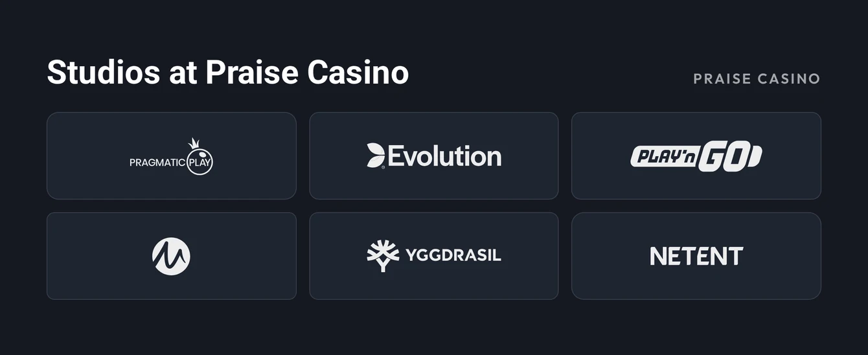Select the NetEnt studio card

click(696, 256)
